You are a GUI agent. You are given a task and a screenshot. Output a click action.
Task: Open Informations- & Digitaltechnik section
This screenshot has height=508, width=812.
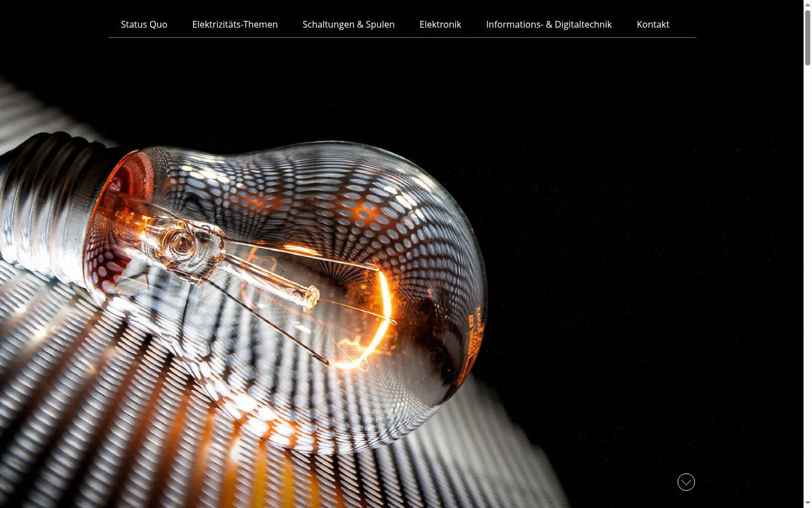pos(549,24)
